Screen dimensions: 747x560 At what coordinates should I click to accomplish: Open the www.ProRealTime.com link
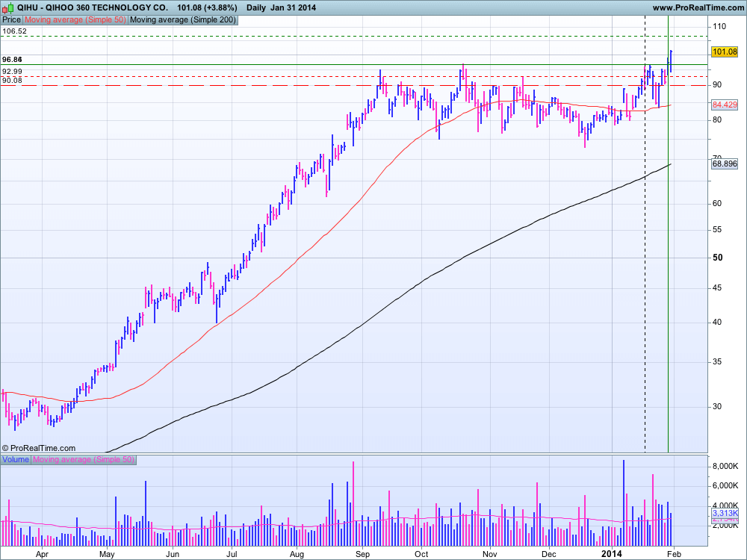[x=698, y=7]
